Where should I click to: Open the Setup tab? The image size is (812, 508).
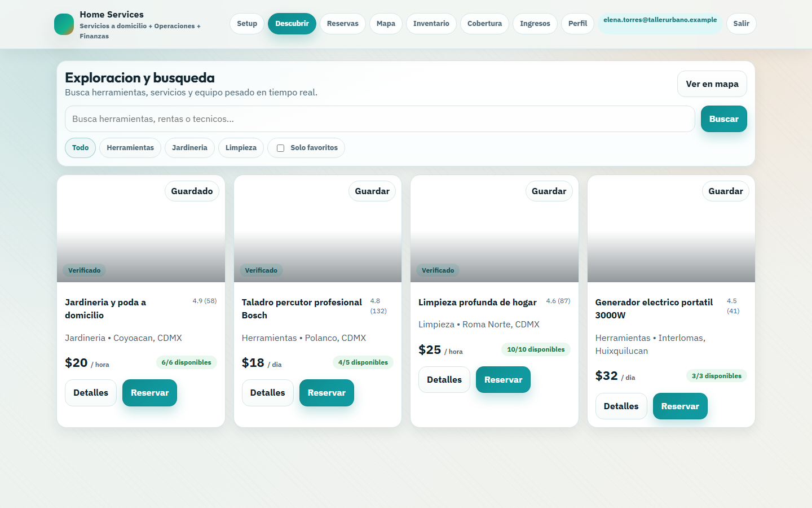247,24
